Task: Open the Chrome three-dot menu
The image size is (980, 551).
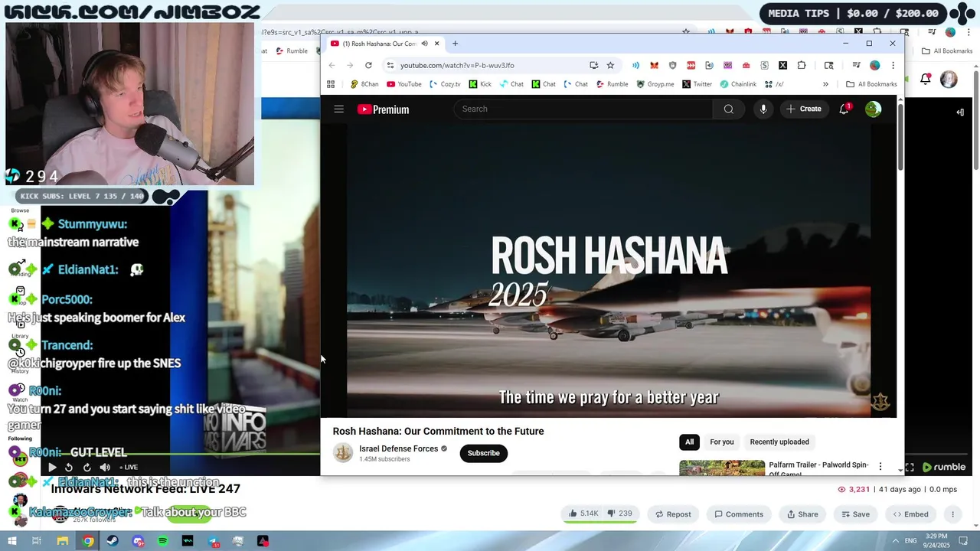Action: coord(893,65)
